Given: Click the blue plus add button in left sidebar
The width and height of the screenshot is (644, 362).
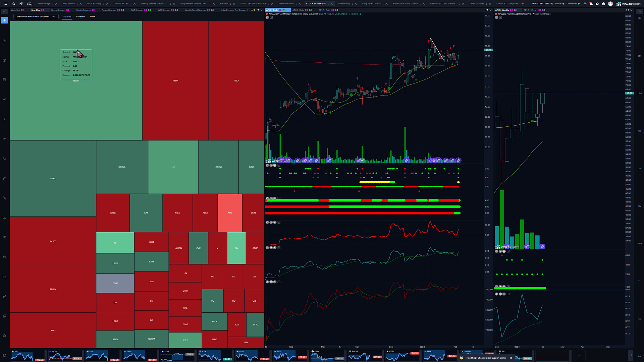Looking at the screenshot, I should point(4,20).
